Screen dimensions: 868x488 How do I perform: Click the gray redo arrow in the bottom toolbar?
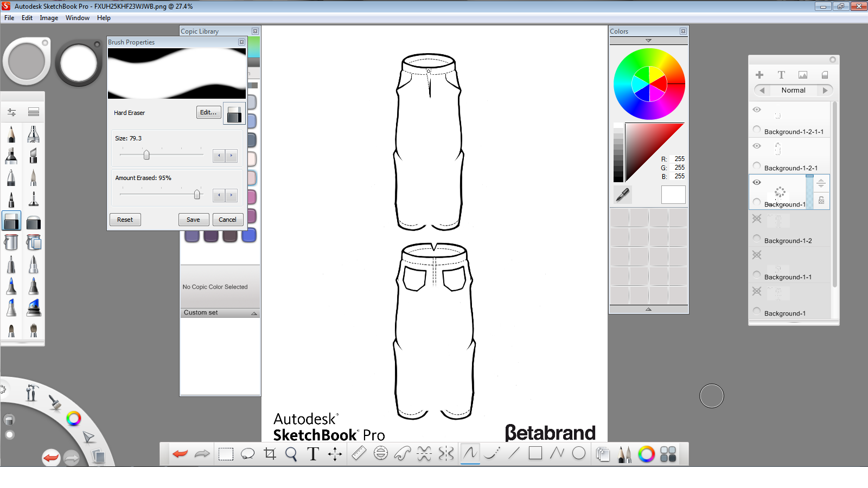[x=202, y=454]
